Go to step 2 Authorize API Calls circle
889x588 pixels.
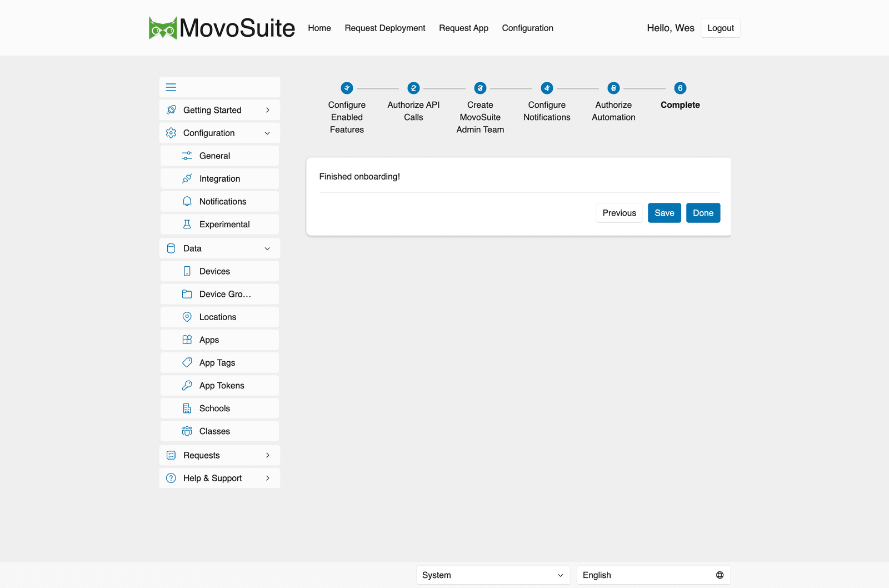[413, 88]
